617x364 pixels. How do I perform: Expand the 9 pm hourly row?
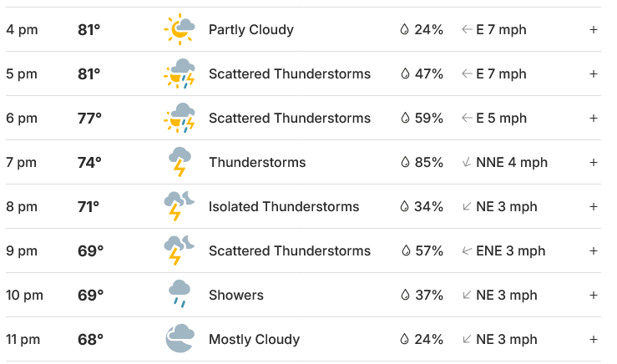click(x=594, y=250)
